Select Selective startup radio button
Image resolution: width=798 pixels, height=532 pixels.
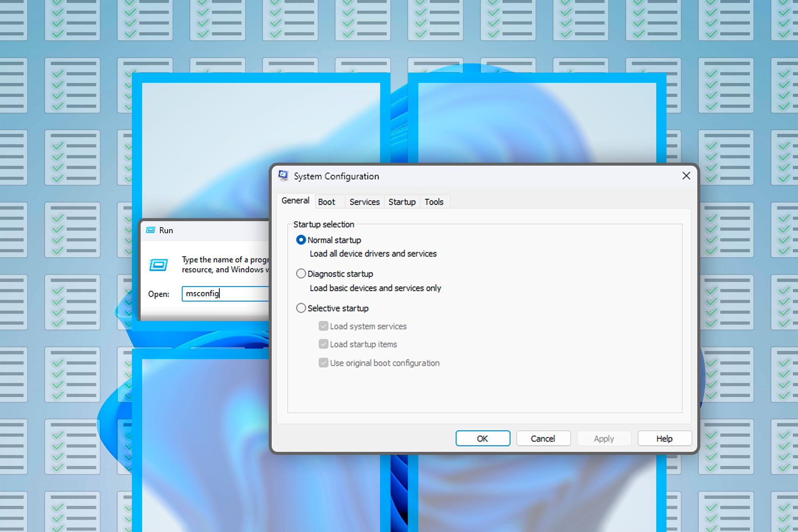[301, 308]
